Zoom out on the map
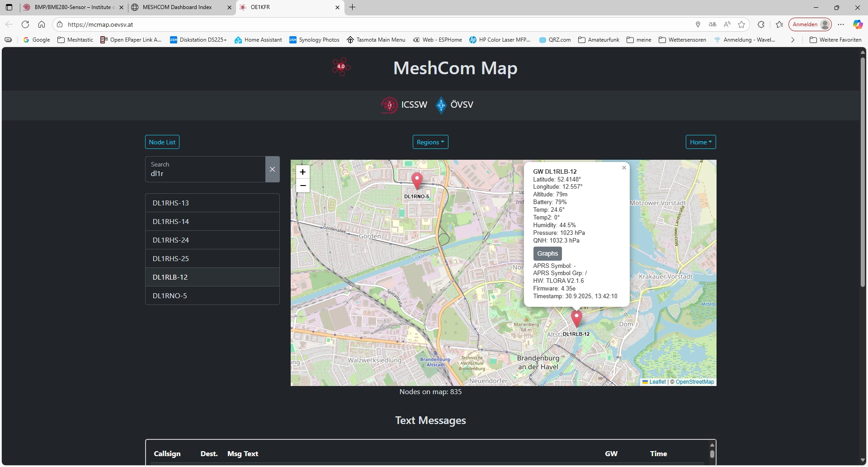The height and width of the screenshot is (467, 868). pyautogui.click(x=303, y=186)
